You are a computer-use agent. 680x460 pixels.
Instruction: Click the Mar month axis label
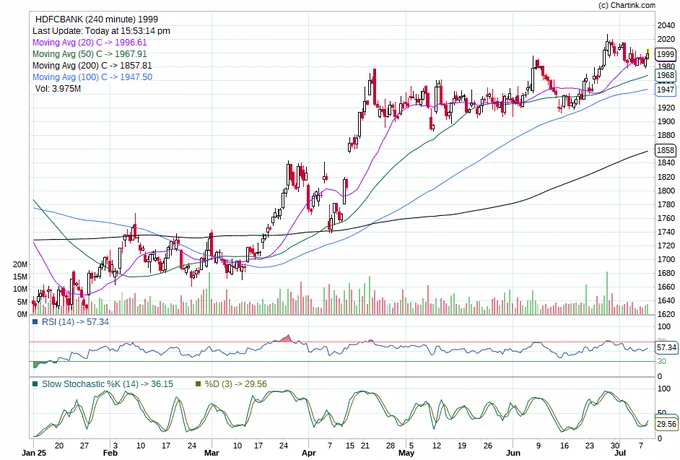pyautogui.click(x=212, y=453)
